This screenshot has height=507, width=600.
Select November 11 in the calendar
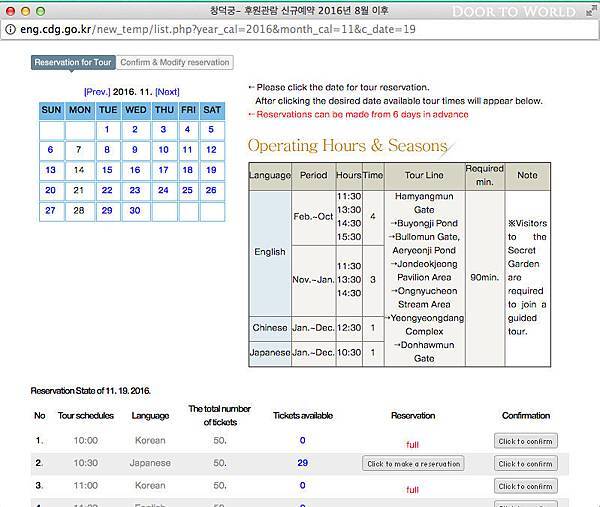pos(187,150)
